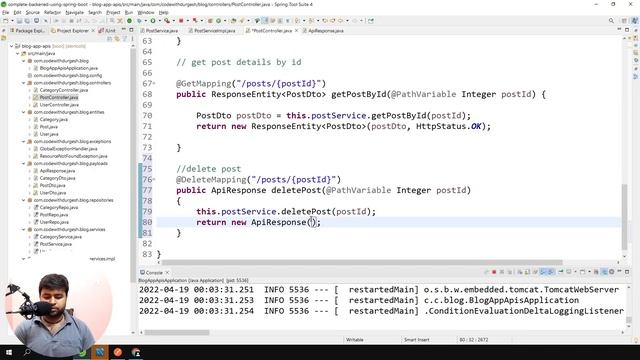
Task: Toggle console Scroll Lock
Action: 527,272
